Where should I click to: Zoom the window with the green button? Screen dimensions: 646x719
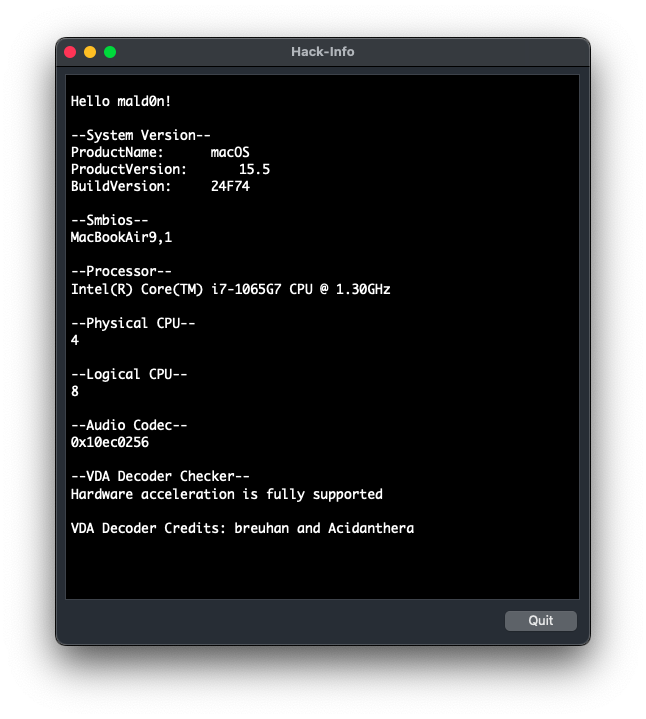click(x=110, y=52)
